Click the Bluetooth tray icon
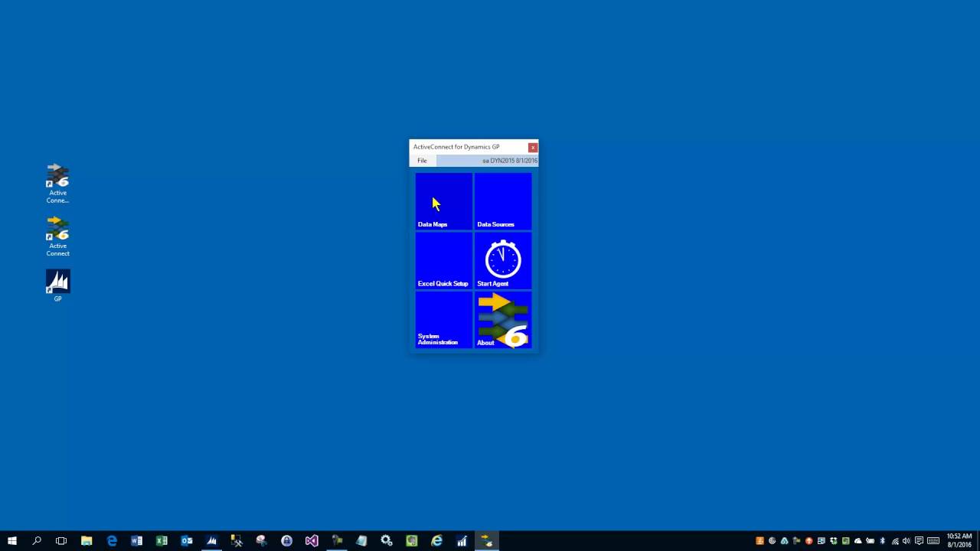This screenshot has height=551, width=980. 882,541
